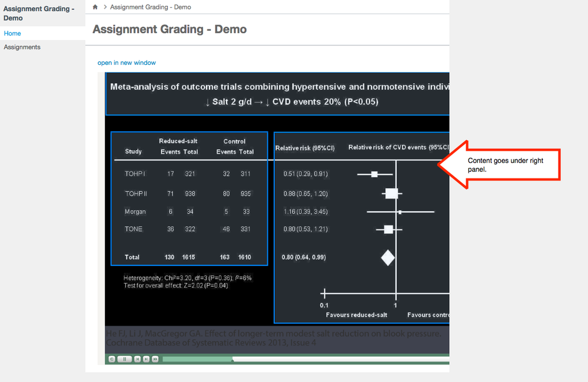The image size is (588, 382).
Task: Open the Home item in the sidebar
Action: tap(12, 34)
